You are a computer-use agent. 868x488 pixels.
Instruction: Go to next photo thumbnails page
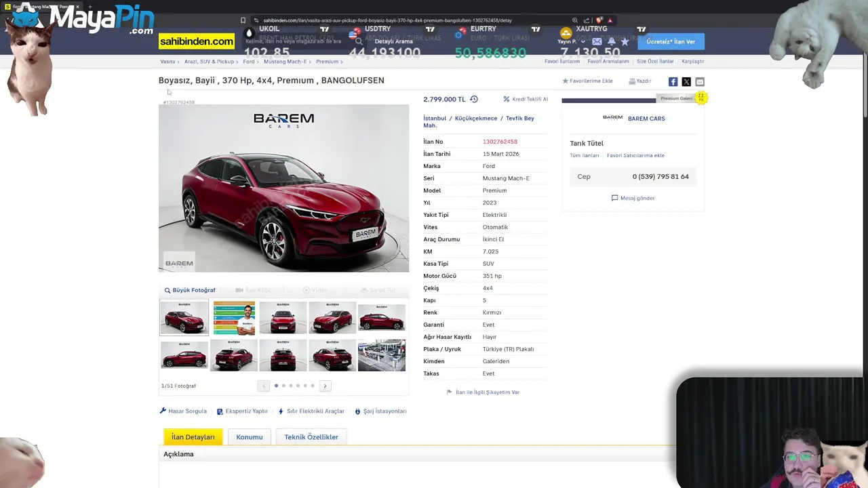pos(325,386)
